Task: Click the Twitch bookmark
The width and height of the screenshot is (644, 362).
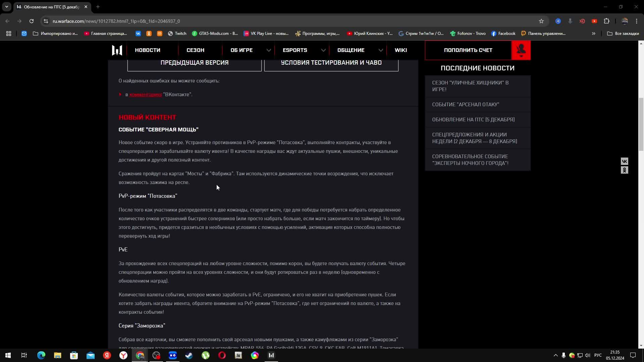Action: coord(177,34)
